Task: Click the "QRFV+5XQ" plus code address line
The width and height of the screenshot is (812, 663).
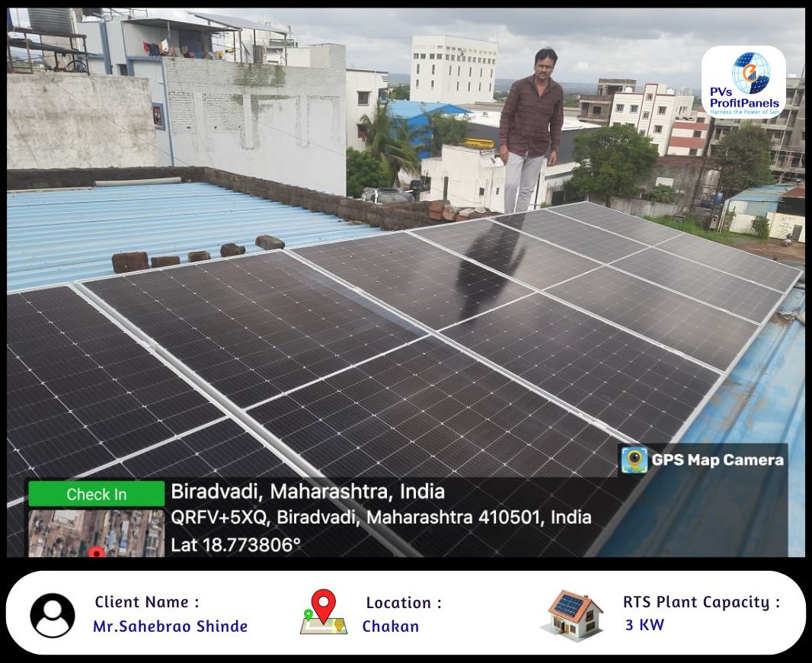Action: [381, 517]
